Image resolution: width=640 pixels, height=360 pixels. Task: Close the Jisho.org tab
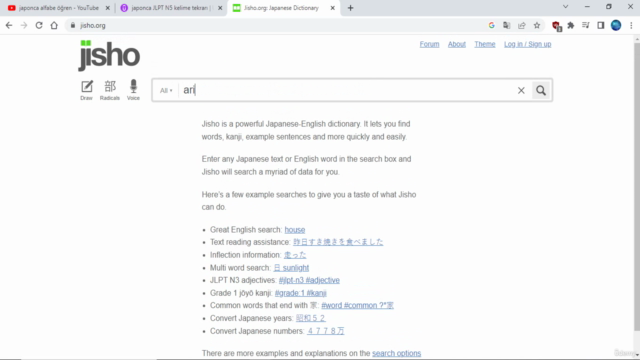(333, 8)
